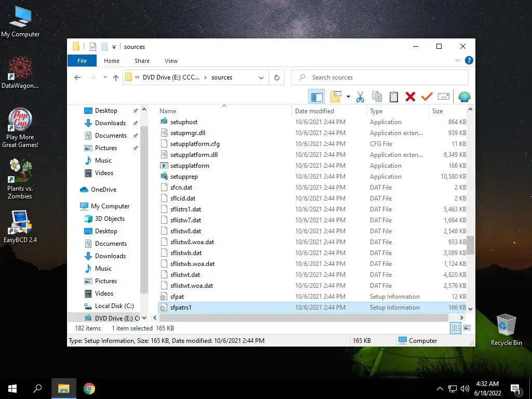This screenshot has height=399, width=532.
Task: Expand the ribbon chevron
Action: 457,60
